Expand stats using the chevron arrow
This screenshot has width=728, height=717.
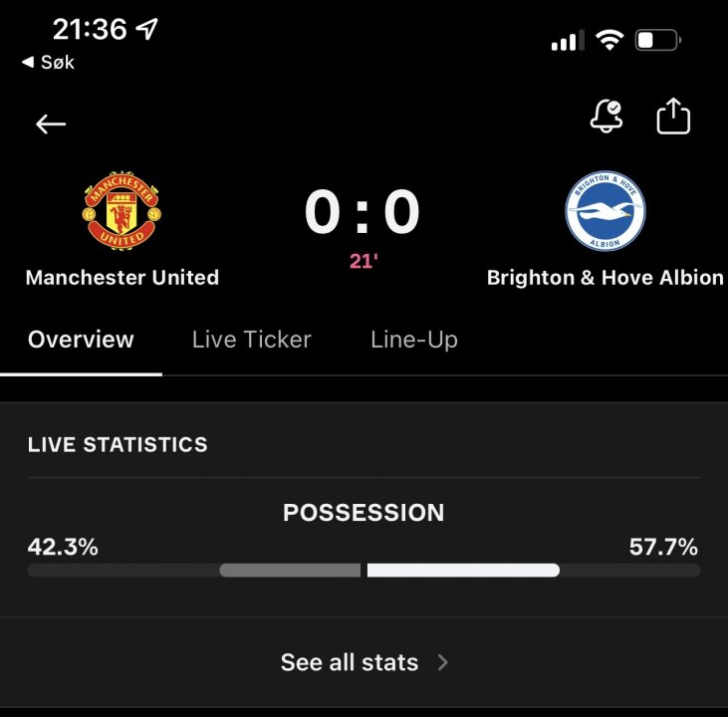443,662
